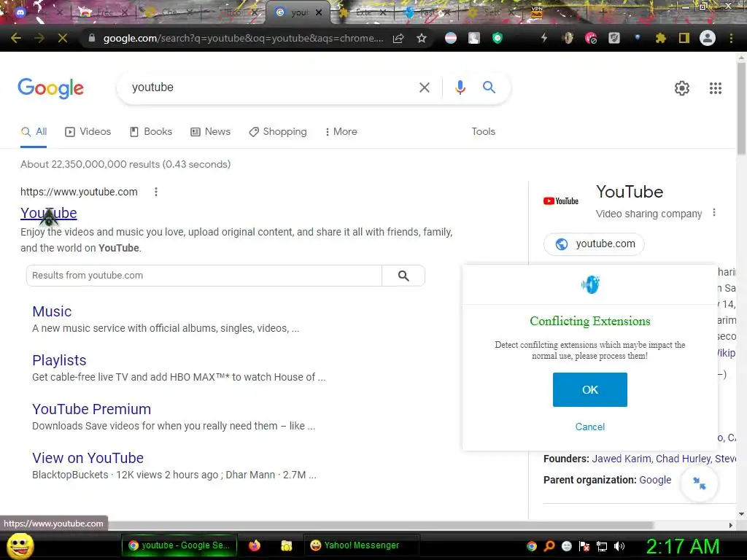
Task: Open the three-dot menu beside youtube.com URL
Action: tap(156, 192)
